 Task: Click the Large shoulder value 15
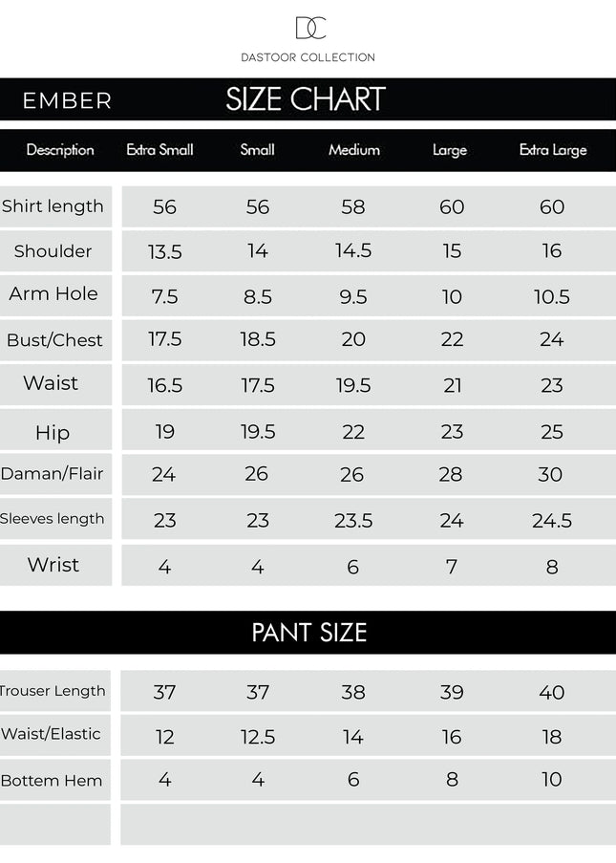pyautogui.click(x=452, y=251)
